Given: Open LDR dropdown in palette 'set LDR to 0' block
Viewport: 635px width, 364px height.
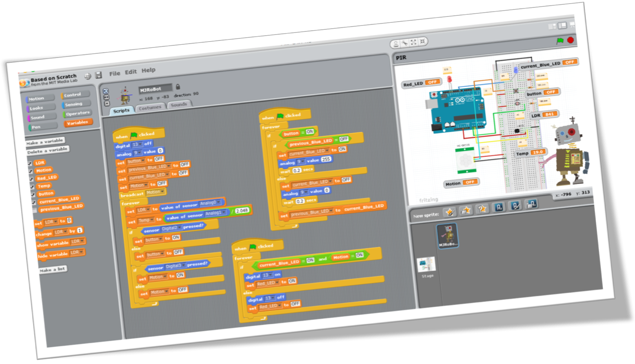Looking at the screenshot, I should [x=51, y=222].
